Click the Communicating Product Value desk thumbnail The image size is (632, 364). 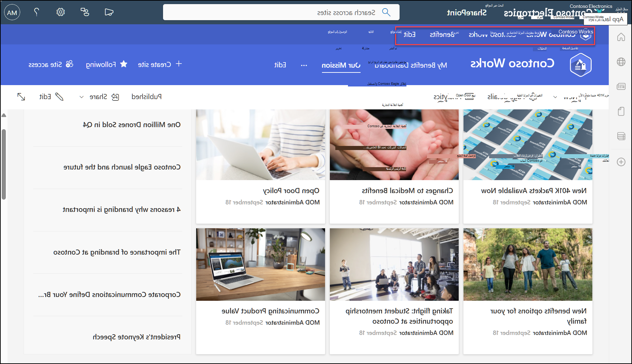point(260,265)
